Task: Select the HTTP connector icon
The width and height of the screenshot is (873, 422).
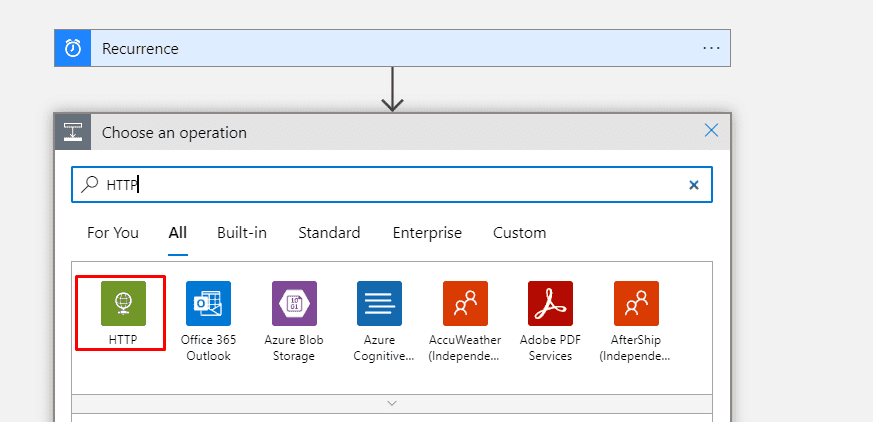Action: pyautogui.click(x=123, y=303)
